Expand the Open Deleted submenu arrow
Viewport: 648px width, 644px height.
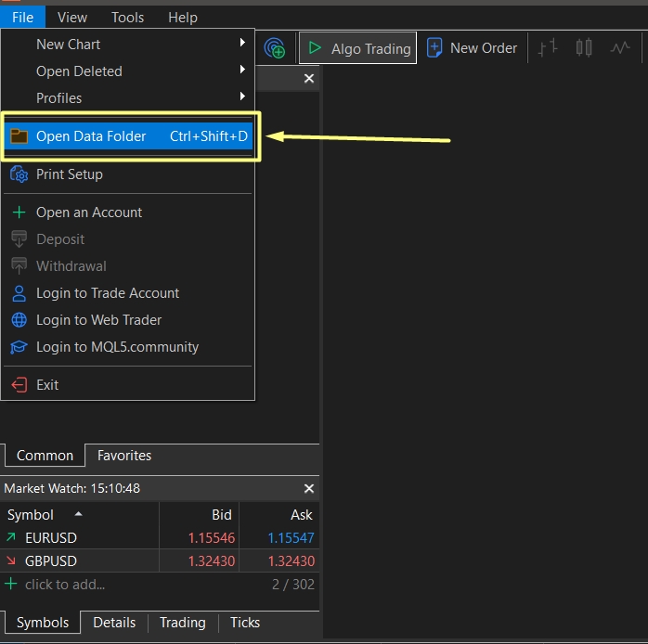(x=242, y=71)
